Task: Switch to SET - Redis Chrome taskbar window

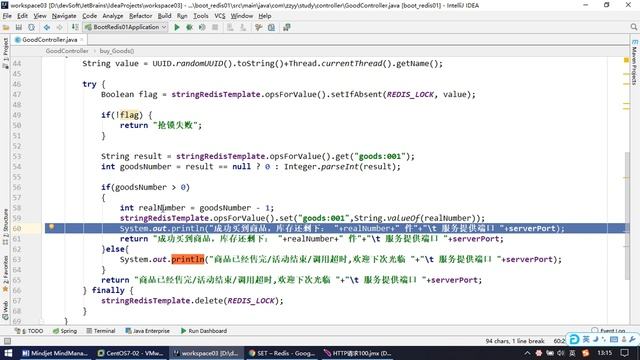Action: (282, 353)
